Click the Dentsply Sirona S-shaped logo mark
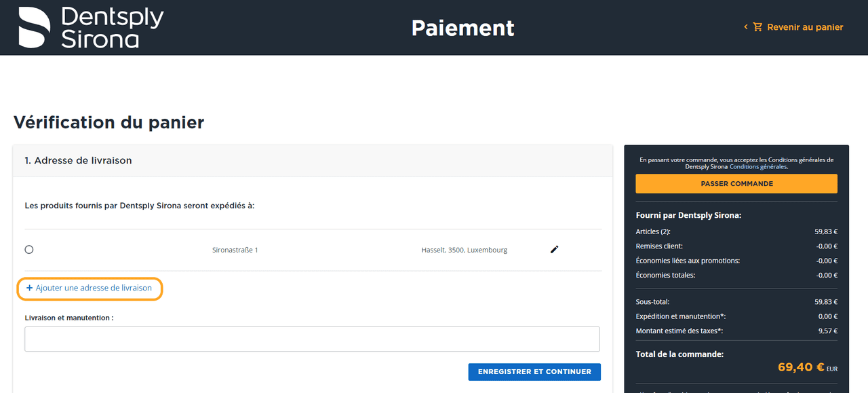The height and width of the screenshot is (393, 868). pyautogui.click(x=35, y=27)
